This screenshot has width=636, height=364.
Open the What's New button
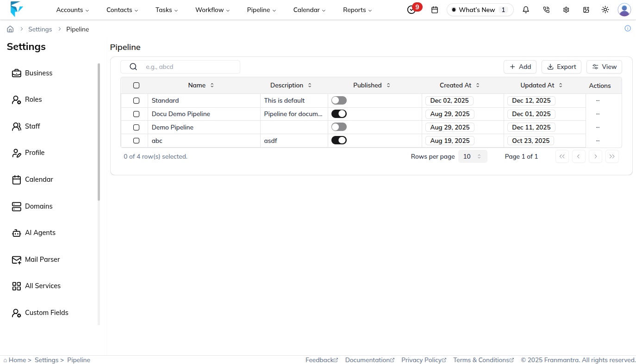(x=480, y=10)
